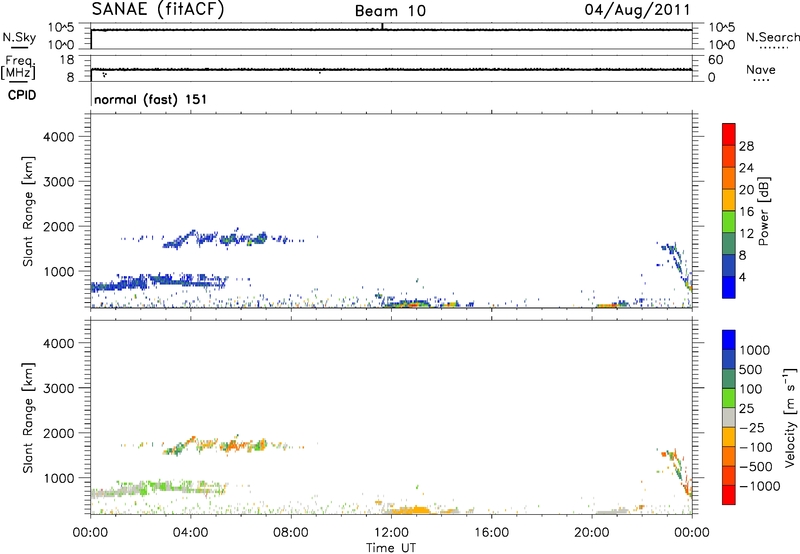Click the 'Time UT' axis title
Screen dimensions: 800x554
click(391, 548)
